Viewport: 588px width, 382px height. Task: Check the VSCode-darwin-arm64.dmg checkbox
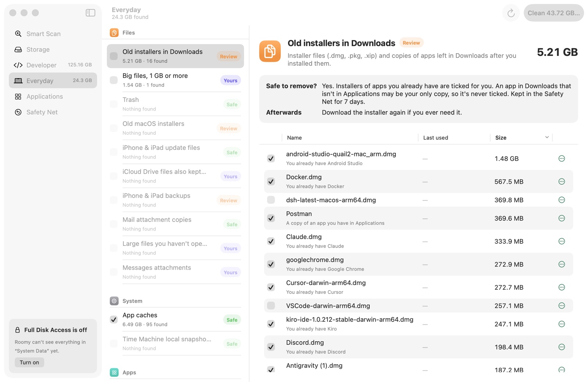[x=271, y=306]
